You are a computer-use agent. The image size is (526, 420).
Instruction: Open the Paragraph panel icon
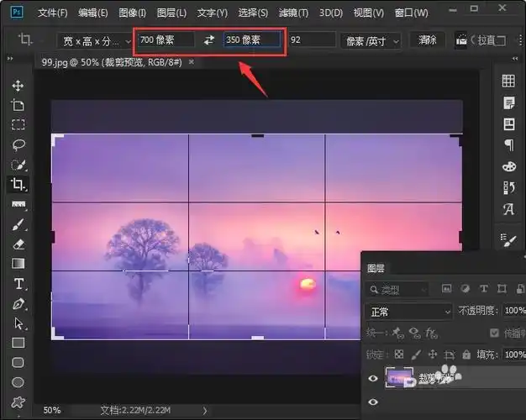pos(509,145)
